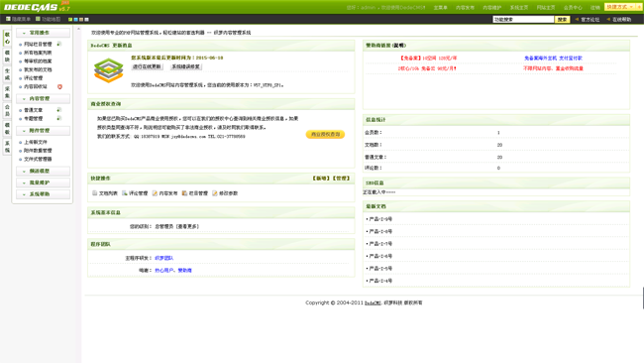Open 等审核的档案 in sidebar
This screenshot has width=644, height=363.
tap(38, 61)
